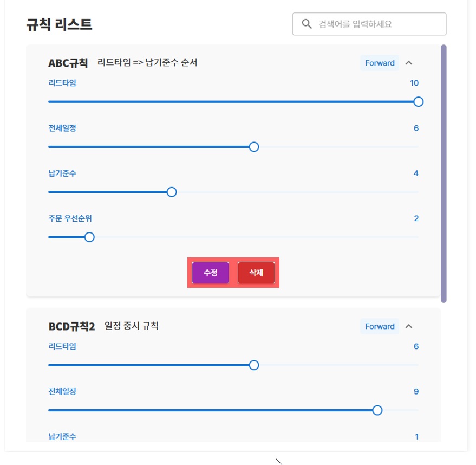Viewport: 476px width, 465px height.
Task: Click the 주문 우선순위 slider handle
Action: point(89,237)
